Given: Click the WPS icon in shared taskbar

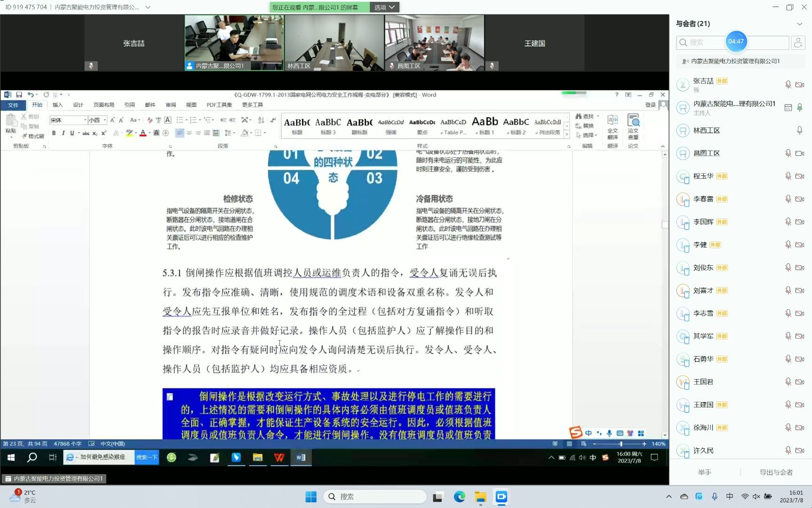Looking at the screenshot, I should 279,457.
